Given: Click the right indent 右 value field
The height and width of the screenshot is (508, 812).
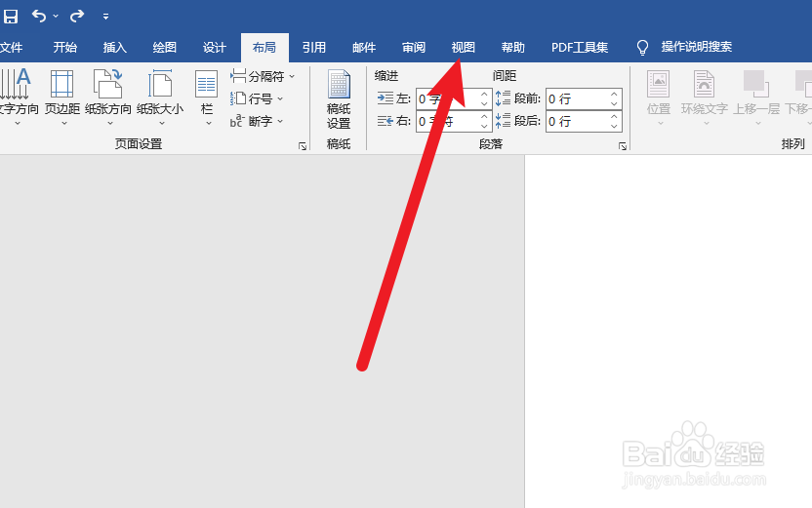Looking at the screenshot, I should [446, 122].
